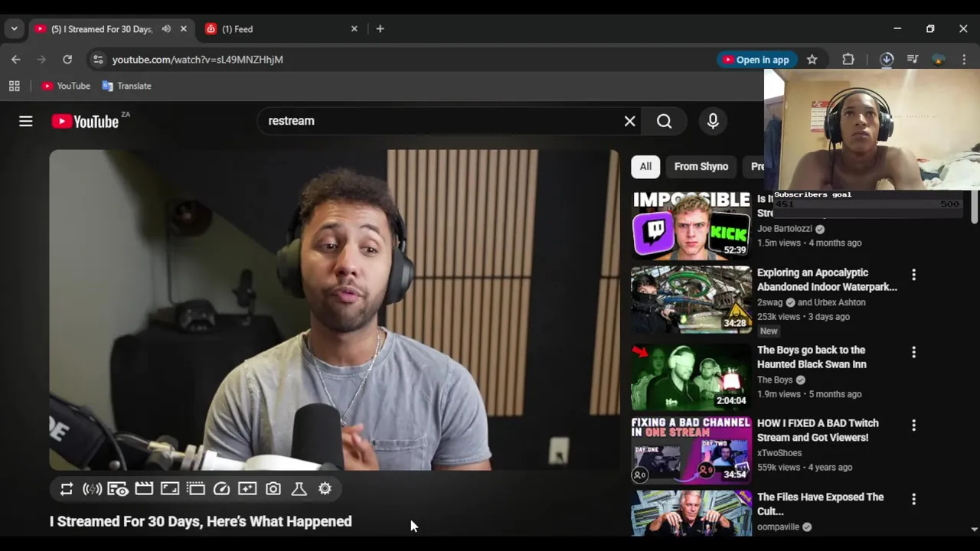
Task: Click the I Streamed For 30 Days video title
Action: pos(201,521)
